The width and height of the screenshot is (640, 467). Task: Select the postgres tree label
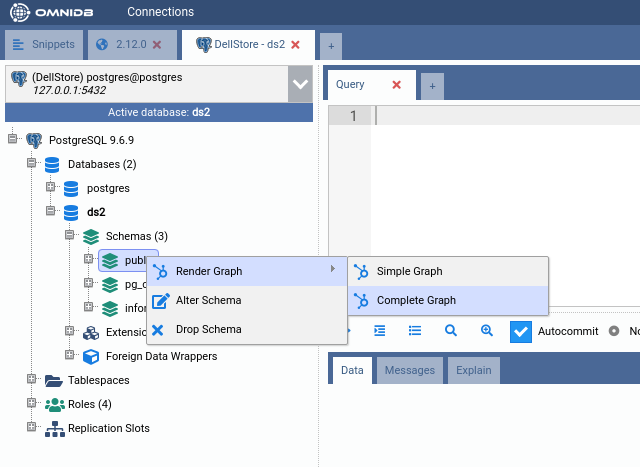click(x=108, y=189)
